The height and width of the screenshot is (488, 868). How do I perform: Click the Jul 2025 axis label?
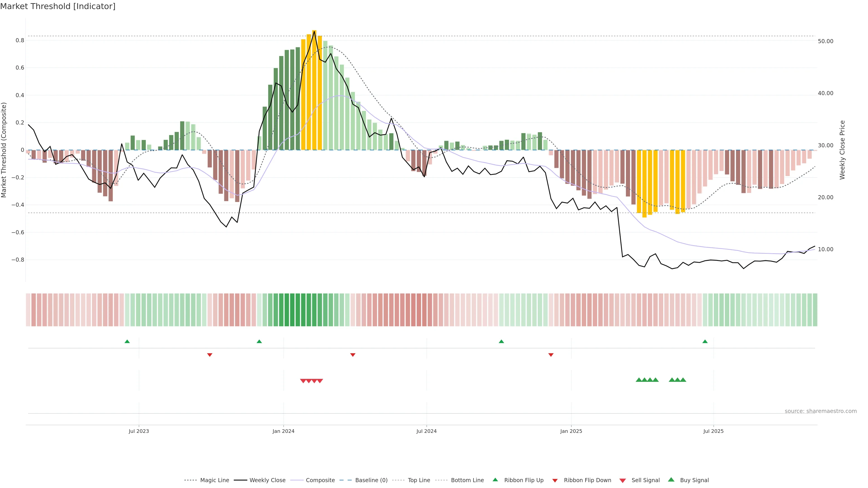coord(713,431)
